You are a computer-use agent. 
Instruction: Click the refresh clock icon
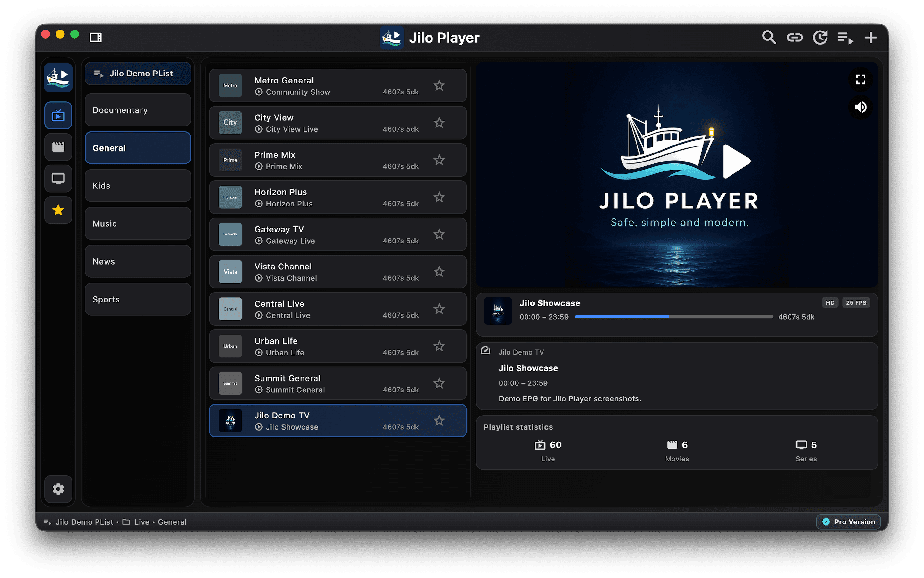(x=820, y=38)
